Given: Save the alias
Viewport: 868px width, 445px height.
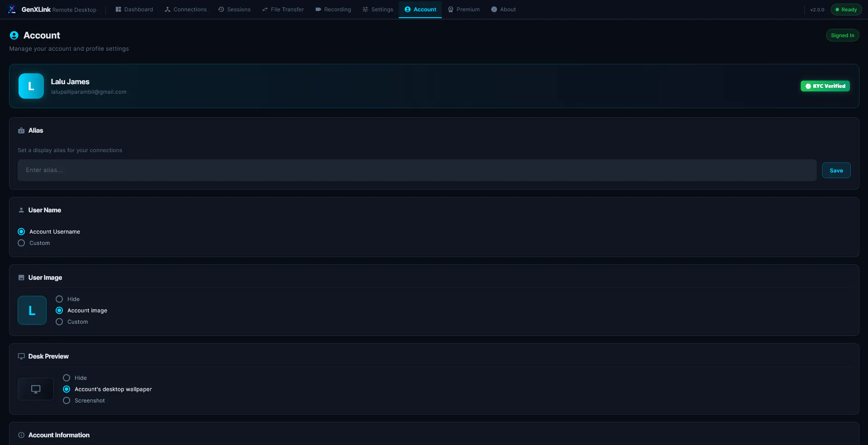Looking at the screenshot, I should coord(836,170).
